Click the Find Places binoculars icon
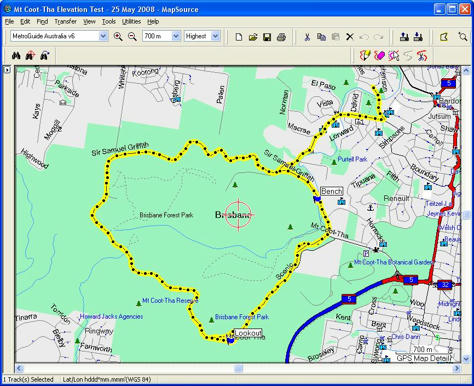The image size is (474, 386). (x=16, y=55)
